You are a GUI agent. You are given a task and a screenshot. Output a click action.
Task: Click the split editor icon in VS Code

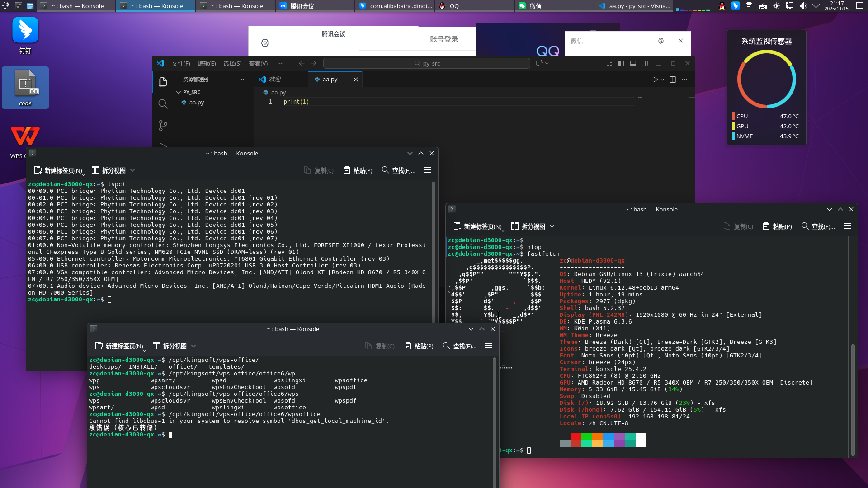[673, 80]
